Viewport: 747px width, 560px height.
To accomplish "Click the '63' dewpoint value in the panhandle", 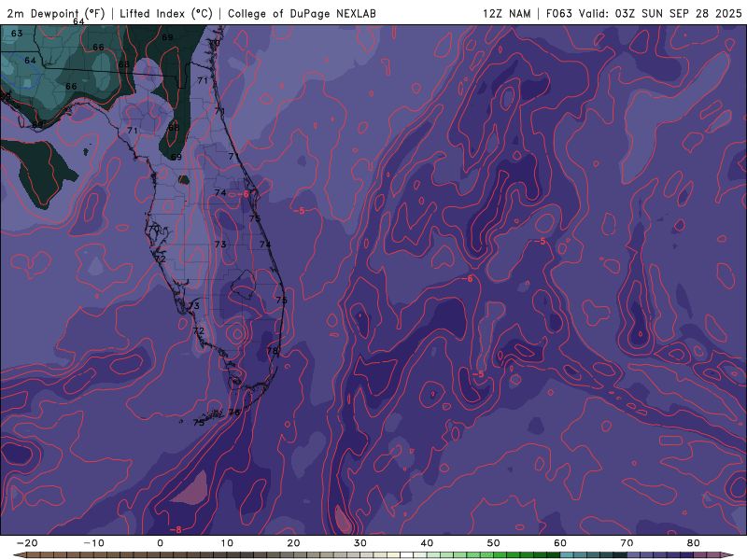I will tap(17, 34).
